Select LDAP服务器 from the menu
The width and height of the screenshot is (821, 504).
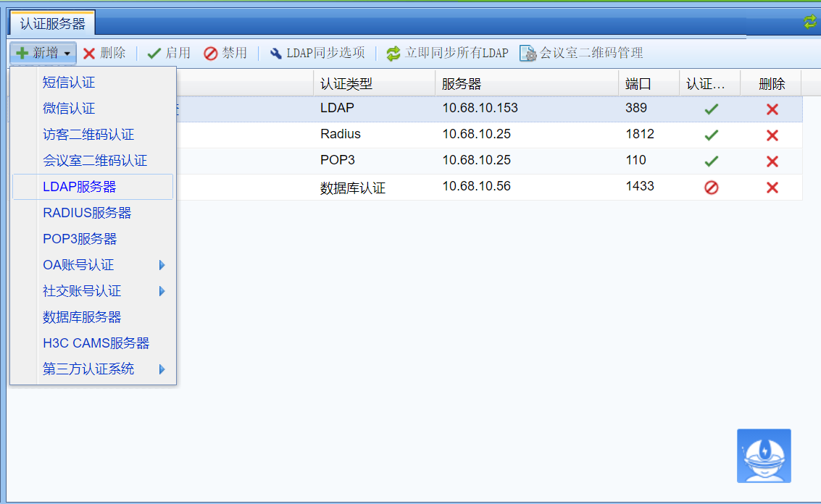coord(80,187)
